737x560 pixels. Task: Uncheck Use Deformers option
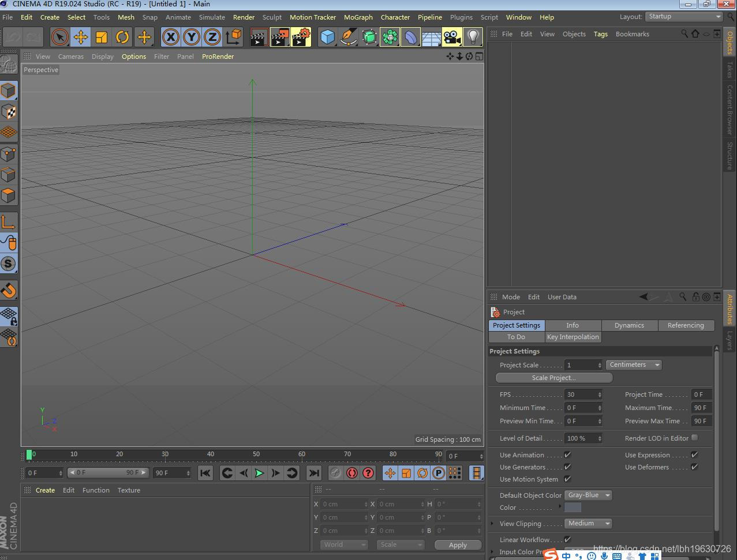coord(694,467)
